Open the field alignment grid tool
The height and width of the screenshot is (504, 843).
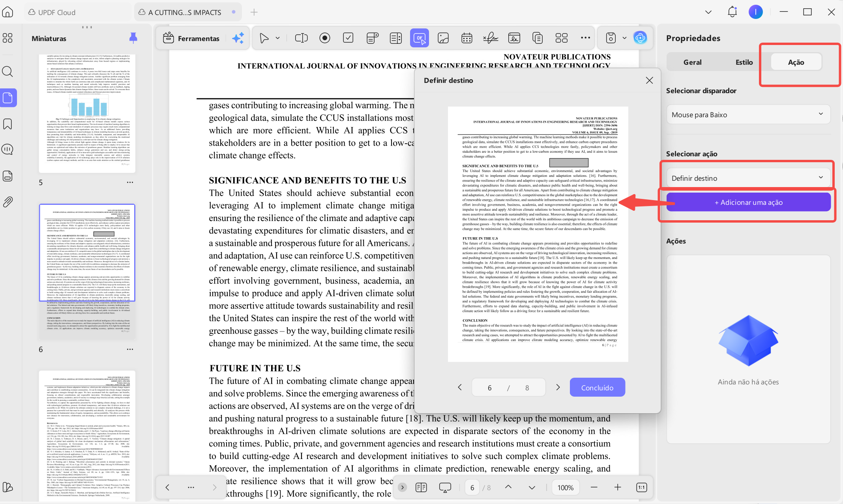pyautogui.click(x=561, y=38)
